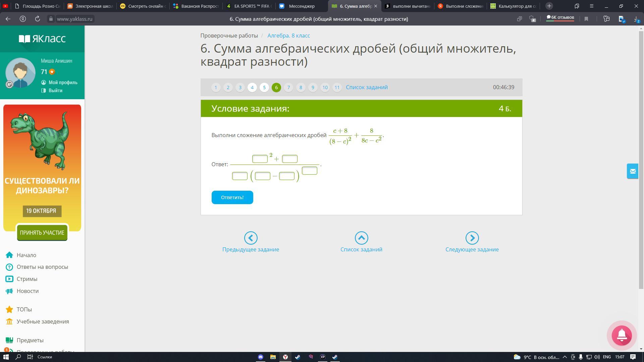
Task: Open the Discord taskbar icon
Action: [261, 357]
